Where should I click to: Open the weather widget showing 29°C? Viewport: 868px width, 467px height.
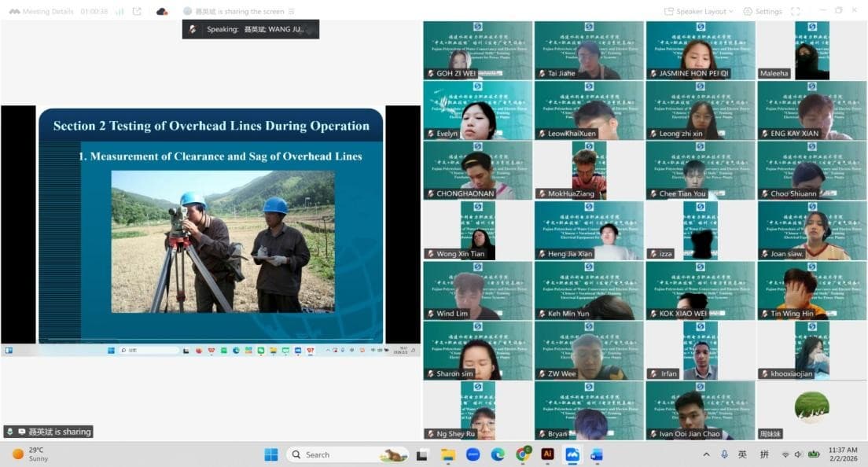[31, 454]
